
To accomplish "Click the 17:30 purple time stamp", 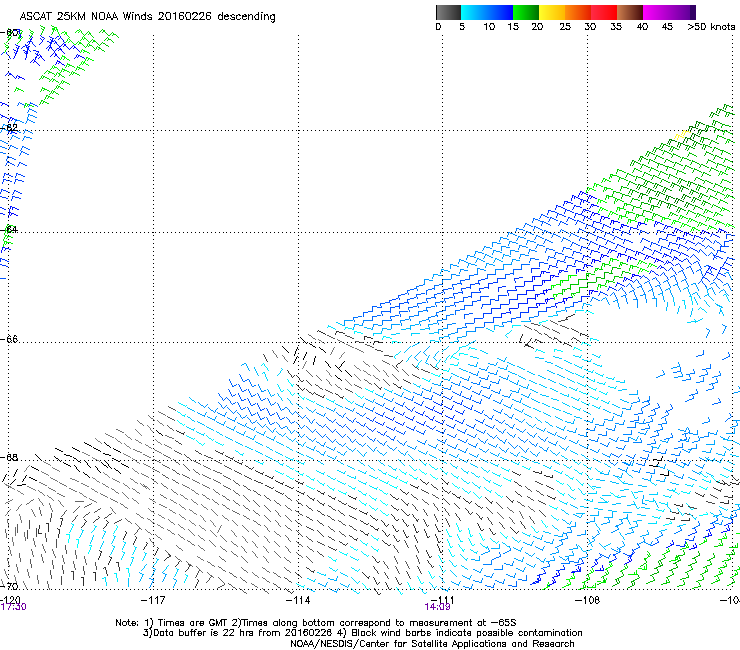I will click(14, 607).
